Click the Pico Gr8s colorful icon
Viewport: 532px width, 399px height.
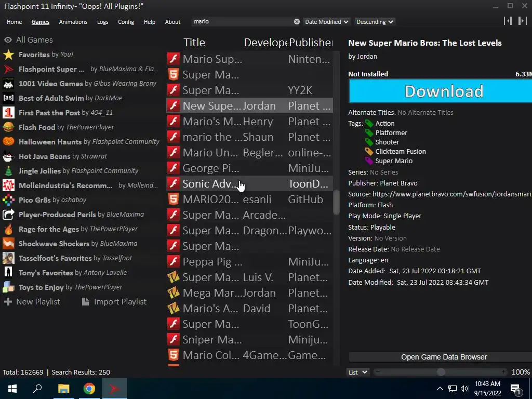pos(8,200)
